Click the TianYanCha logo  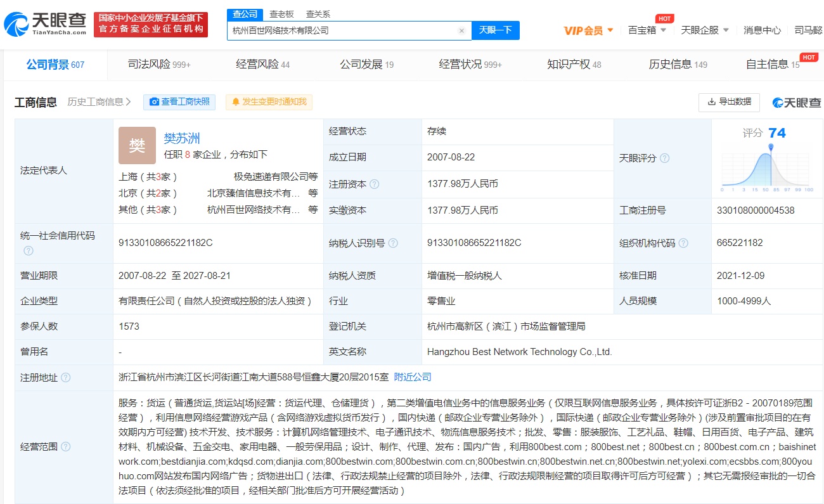(x=45, y=24)
